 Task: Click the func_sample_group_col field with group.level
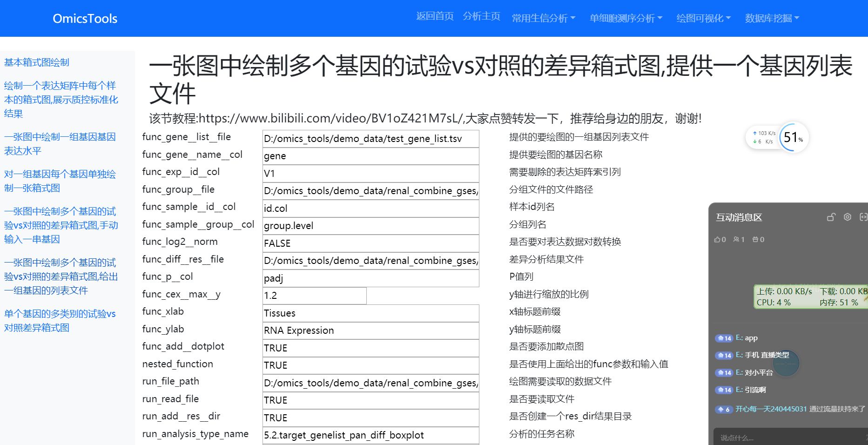pyautogui.click(x=371, y=226)
